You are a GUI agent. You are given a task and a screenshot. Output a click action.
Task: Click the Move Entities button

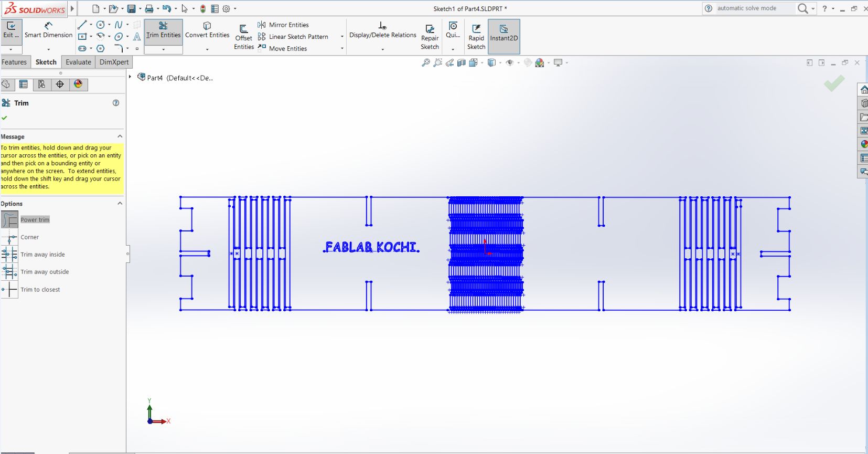(283, 48)
